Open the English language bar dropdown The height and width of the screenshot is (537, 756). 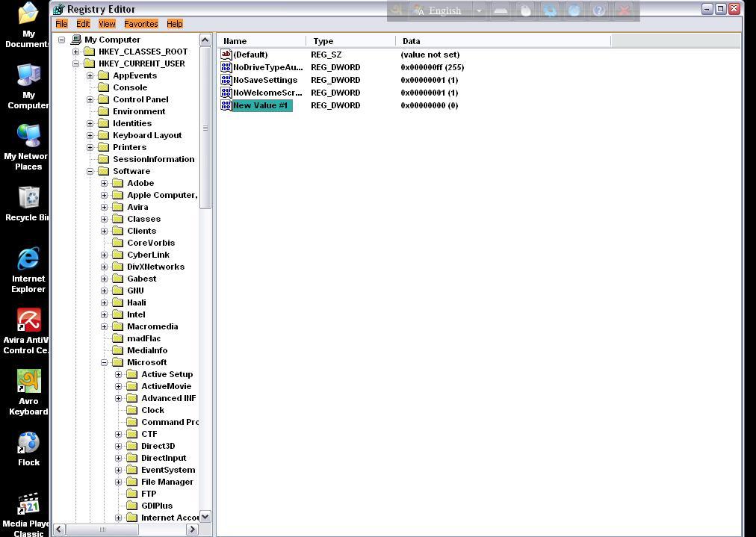[479, 10]
